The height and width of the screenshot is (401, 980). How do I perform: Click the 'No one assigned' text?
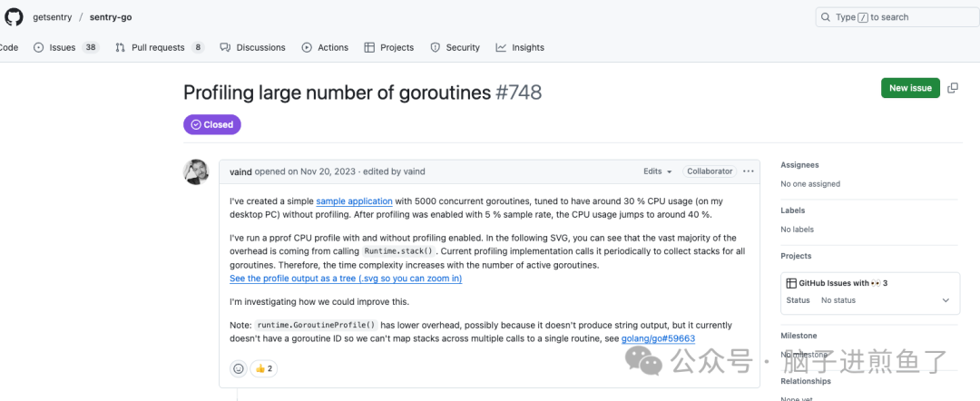point(810,184)
